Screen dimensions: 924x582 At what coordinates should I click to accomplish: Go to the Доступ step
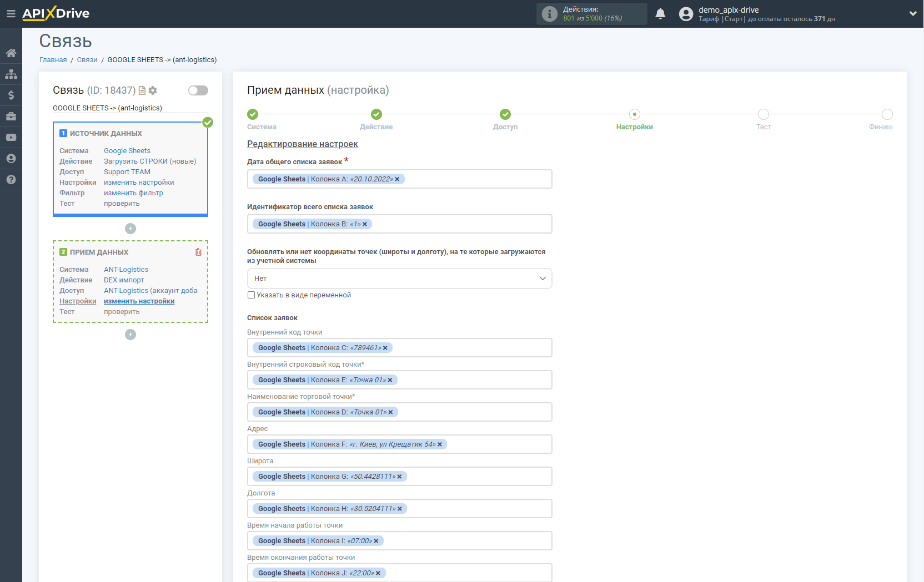[x=505, y=114]
